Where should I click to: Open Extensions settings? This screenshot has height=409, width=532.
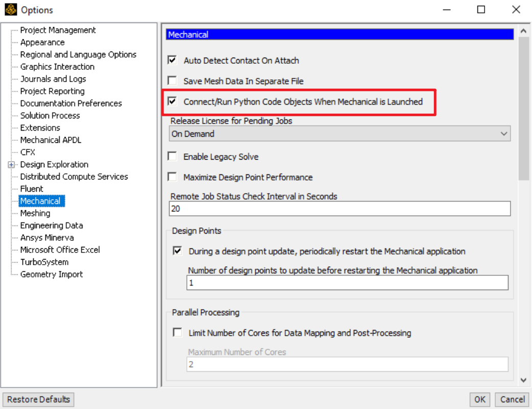[40, 128]
